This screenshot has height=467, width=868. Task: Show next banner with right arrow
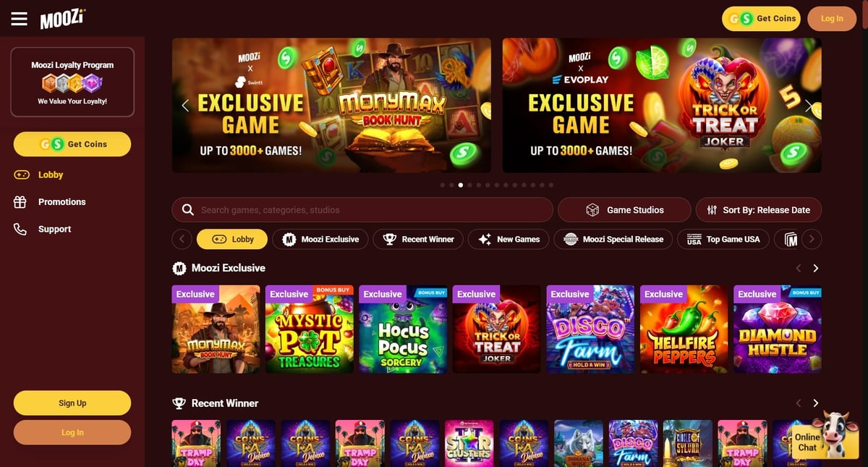809,106
